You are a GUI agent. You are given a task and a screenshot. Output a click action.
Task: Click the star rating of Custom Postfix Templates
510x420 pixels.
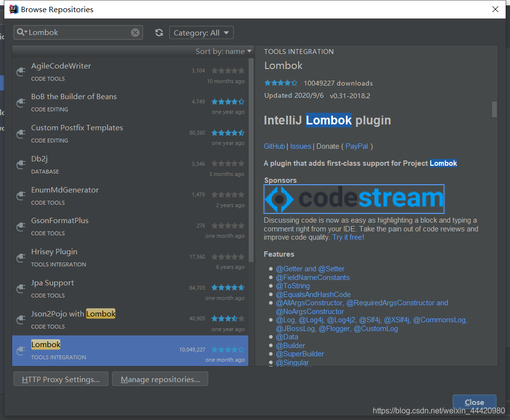click(x=228, y=133)
